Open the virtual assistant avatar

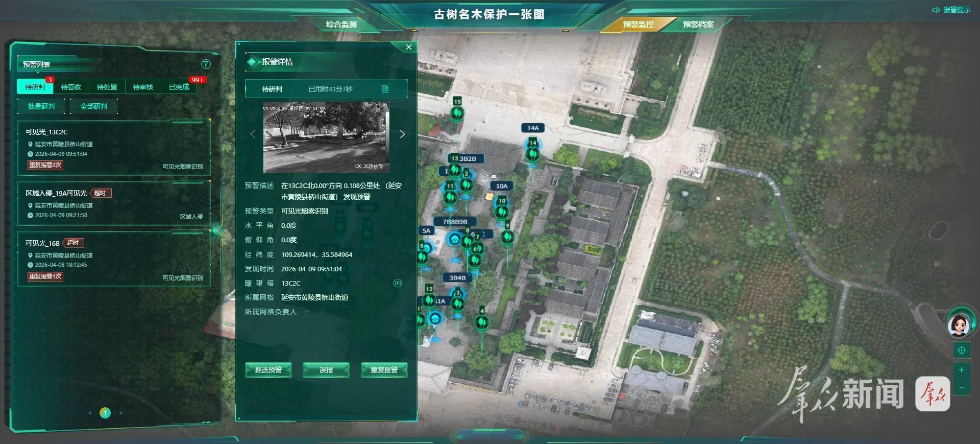click(959, 325)
